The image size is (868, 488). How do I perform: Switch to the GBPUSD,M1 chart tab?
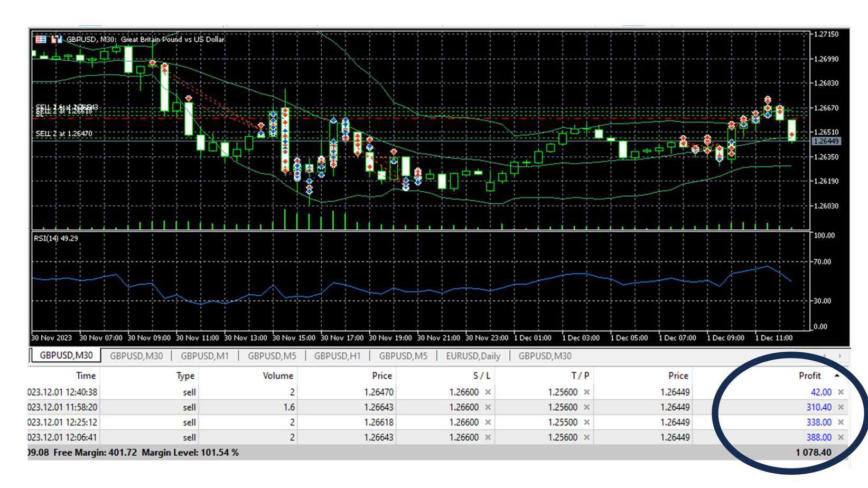pos(204,356)
